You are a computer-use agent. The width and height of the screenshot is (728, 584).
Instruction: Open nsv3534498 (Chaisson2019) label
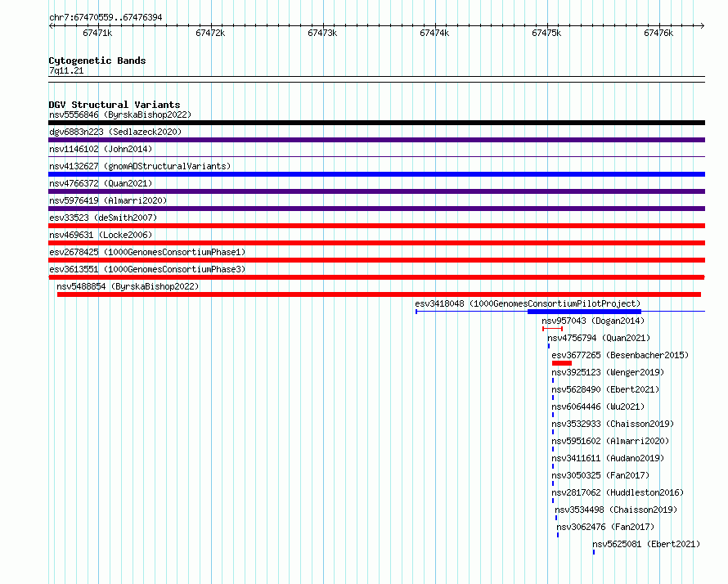(x=616, y=510)
